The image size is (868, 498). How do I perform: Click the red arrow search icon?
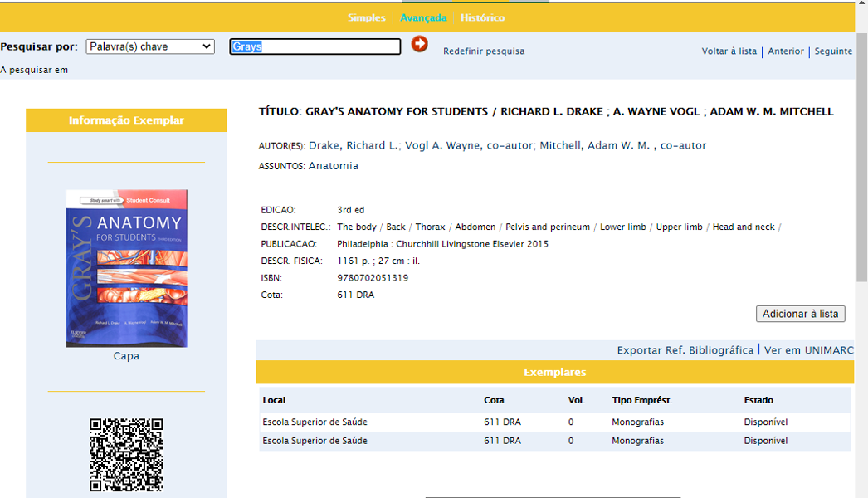(x=419, y=45)
